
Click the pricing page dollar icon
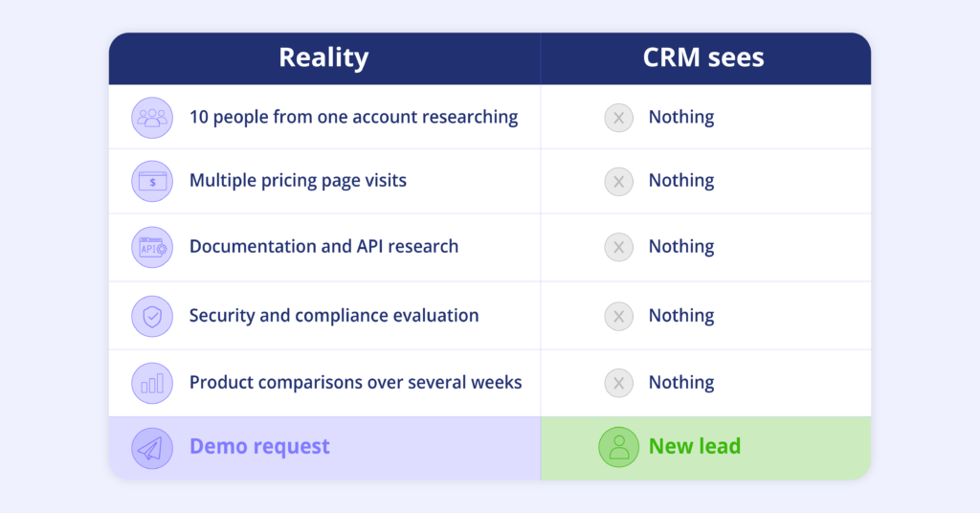pos(152,181)
